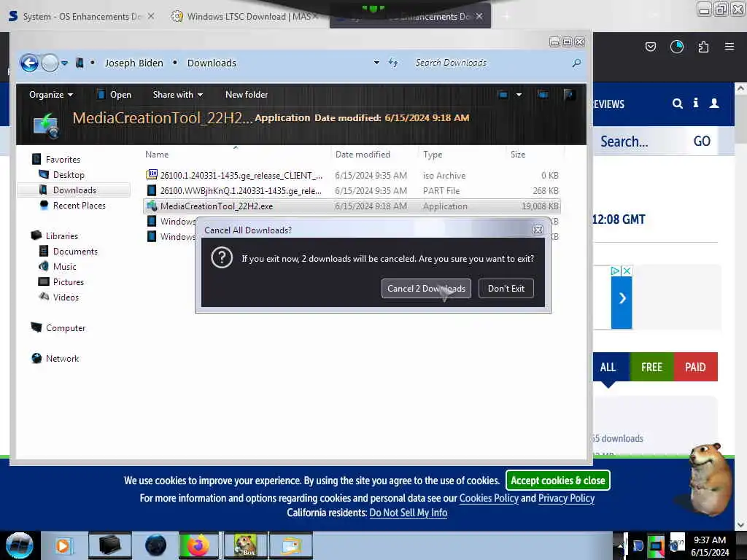Open Recent Places in navigation pane

click(x=79, y=205)
